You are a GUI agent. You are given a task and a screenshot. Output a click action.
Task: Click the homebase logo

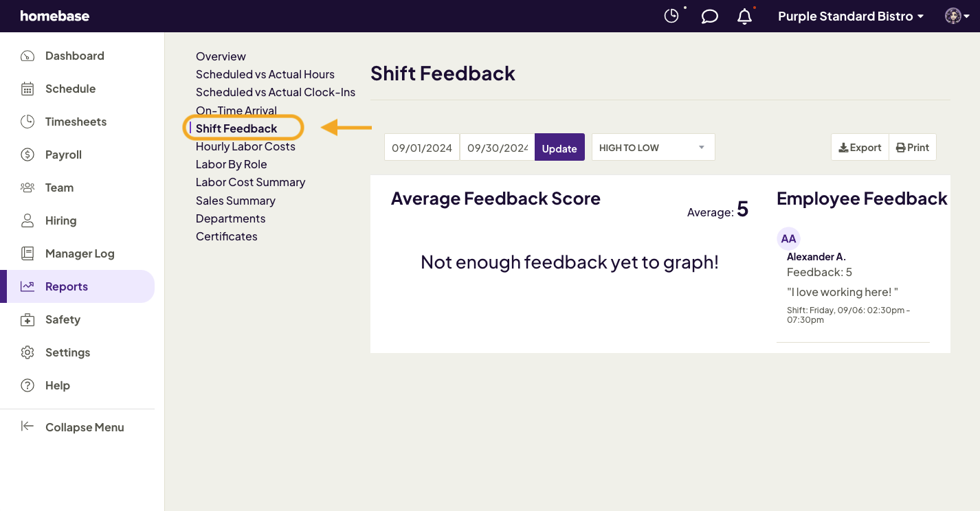pos(55,16)
